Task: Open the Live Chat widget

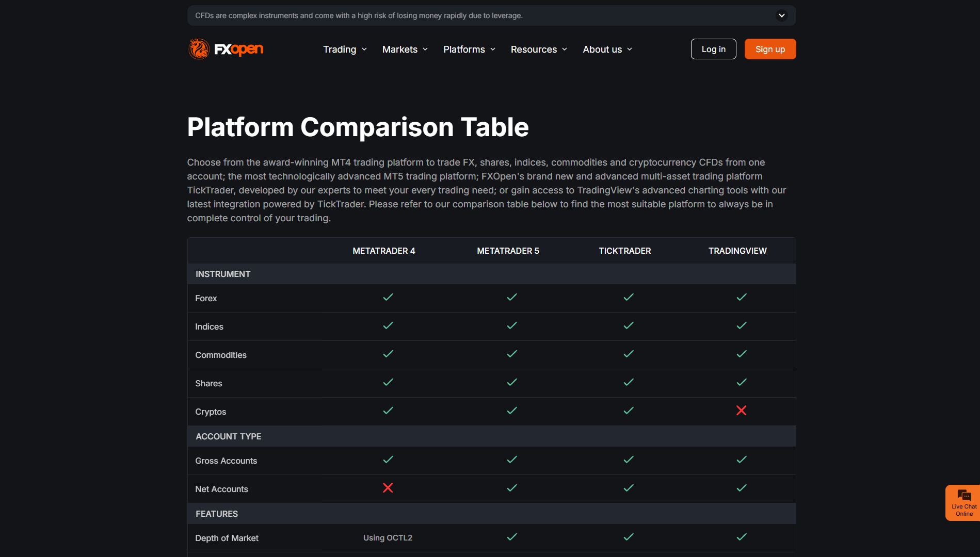Action: [963, 503]
